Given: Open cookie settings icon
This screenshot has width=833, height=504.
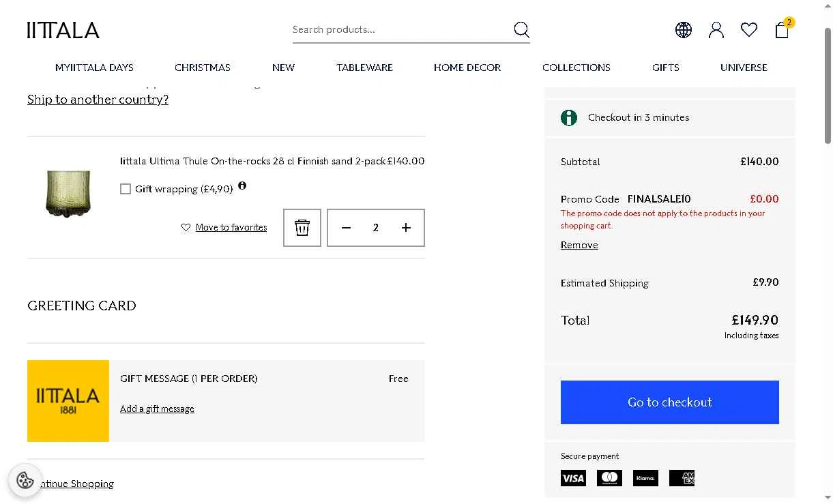Looking at the screenshot, I should point(25,480).
